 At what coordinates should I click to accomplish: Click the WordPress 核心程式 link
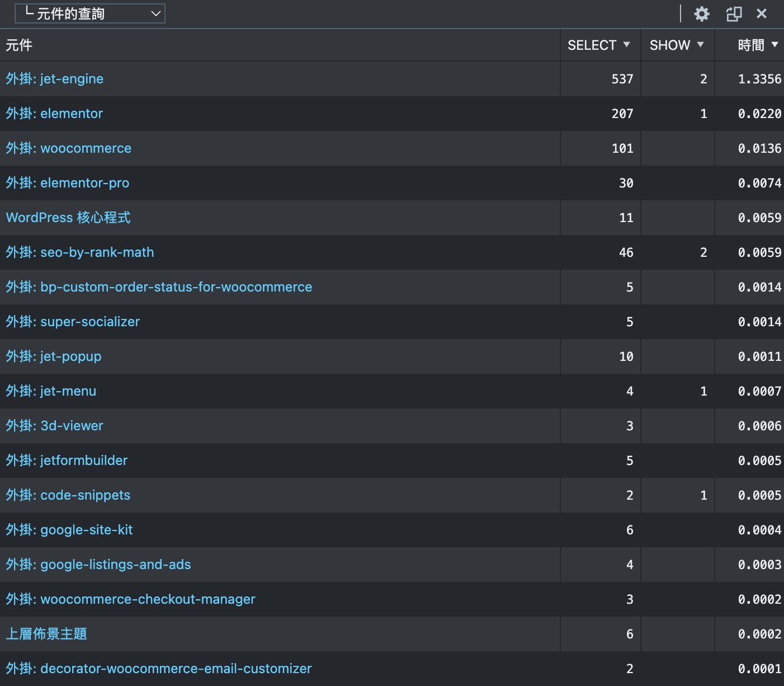pyautogui.click(x=68, y=218)
